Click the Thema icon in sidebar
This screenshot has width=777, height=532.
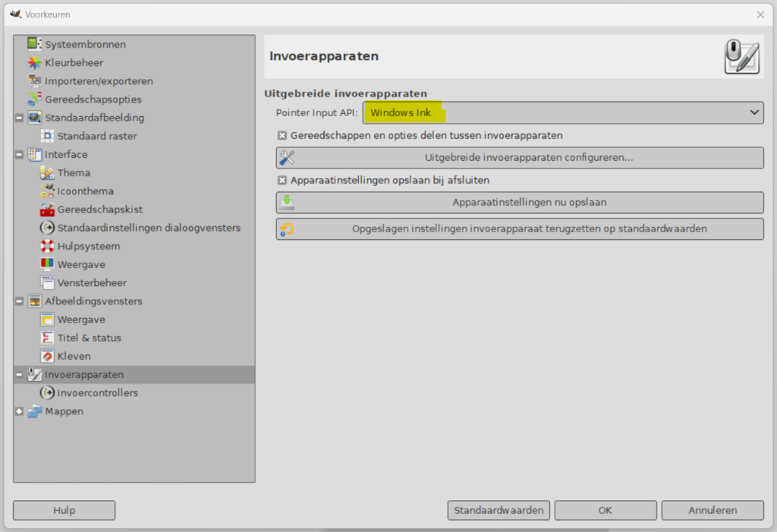point(46,173)
